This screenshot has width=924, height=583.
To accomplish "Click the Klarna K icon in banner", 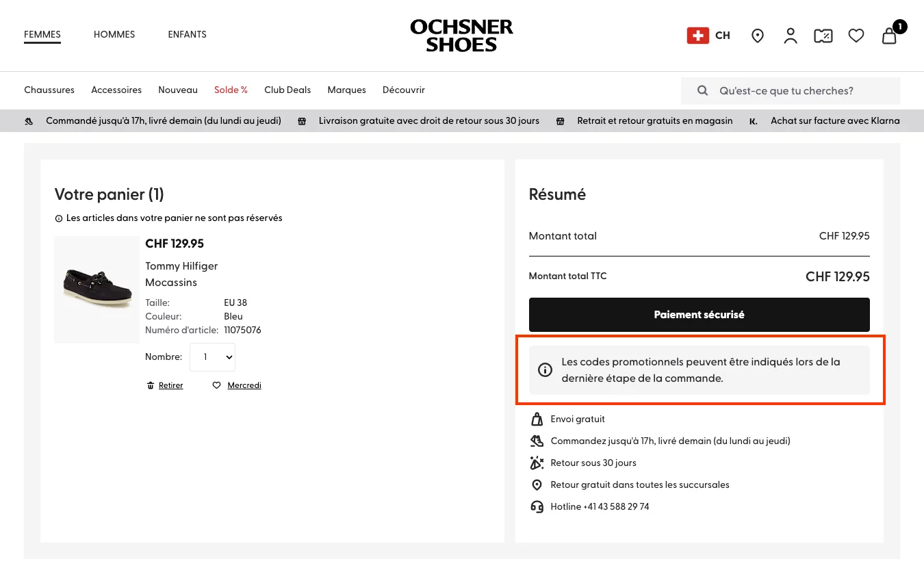I will 754,121.
